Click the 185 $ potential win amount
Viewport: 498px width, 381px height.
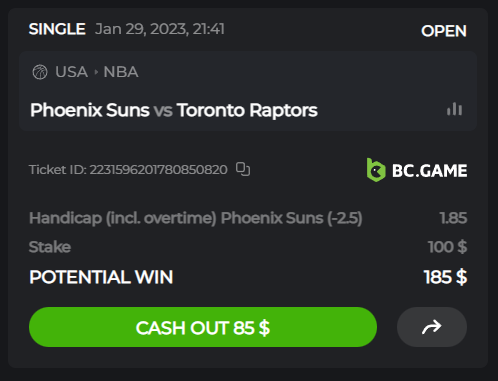click(x=445, y=277)
